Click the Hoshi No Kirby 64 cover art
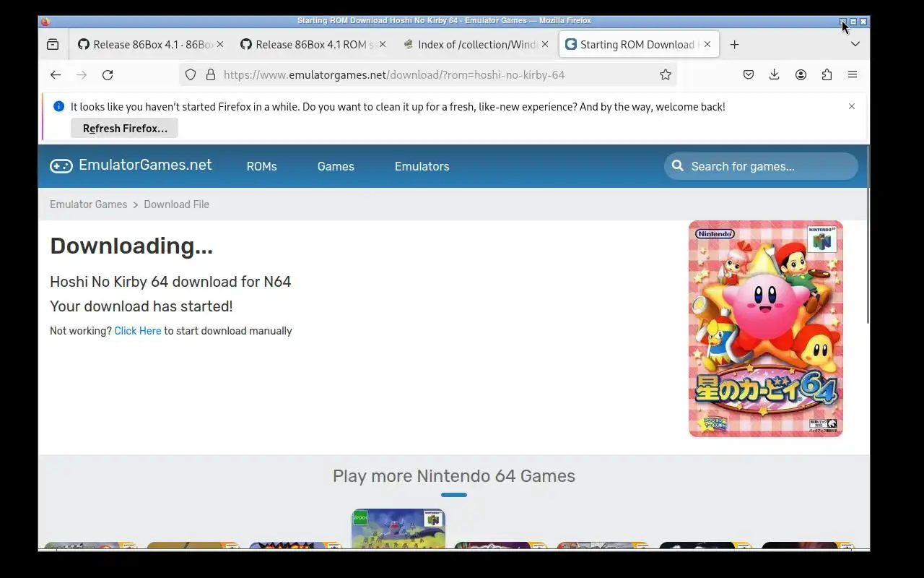Image resolution: width=924 pixels, height=578 pixels. (x=766, y=329)
